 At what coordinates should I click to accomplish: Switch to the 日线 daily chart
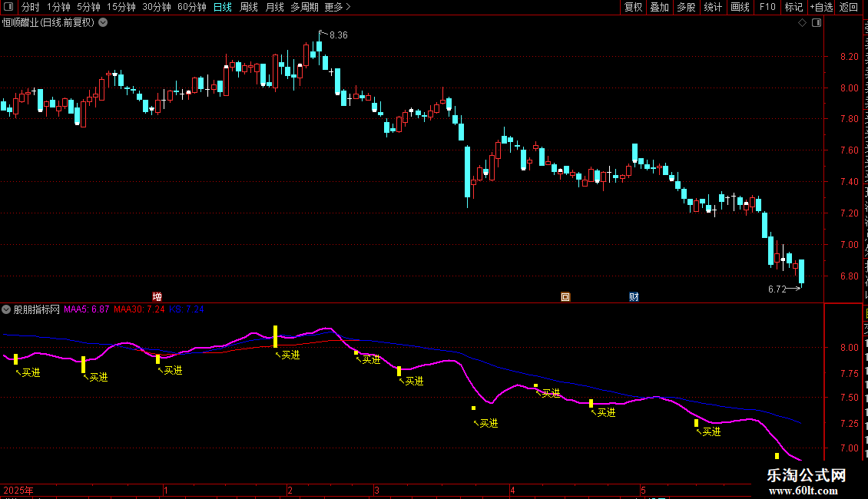click(223, 7)
